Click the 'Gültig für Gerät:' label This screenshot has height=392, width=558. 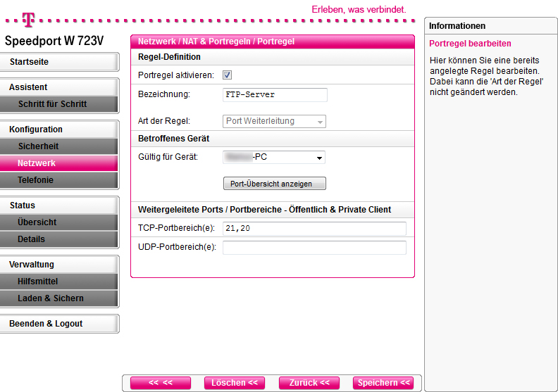[168, 157]
